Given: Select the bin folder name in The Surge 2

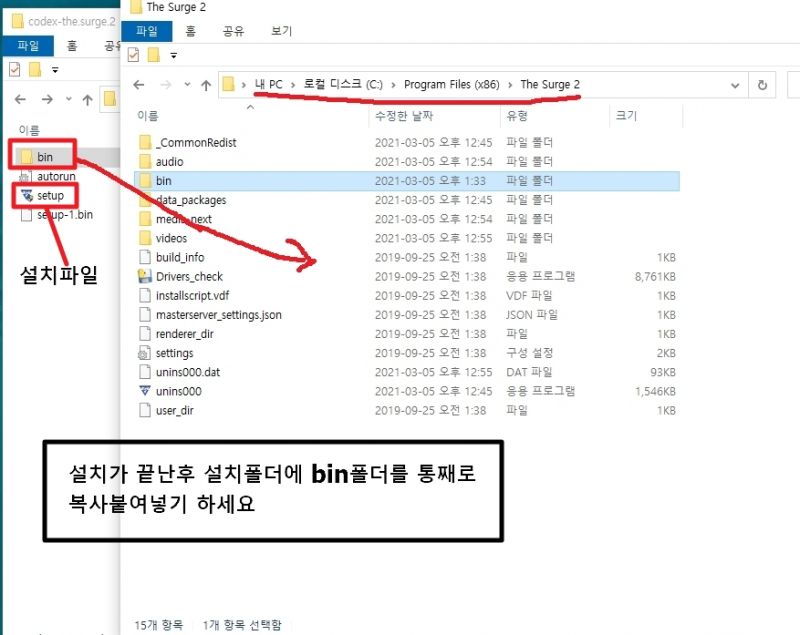Looking at the screenshot, I should [164, 181].
